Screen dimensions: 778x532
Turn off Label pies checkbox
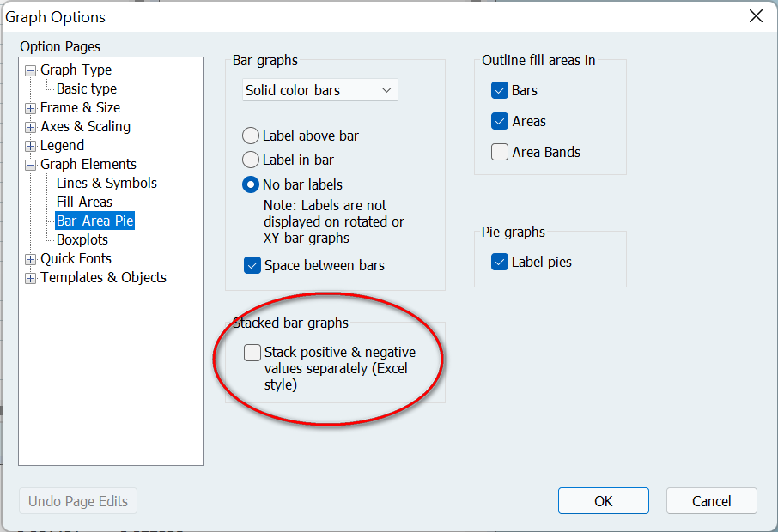(500, 262)
